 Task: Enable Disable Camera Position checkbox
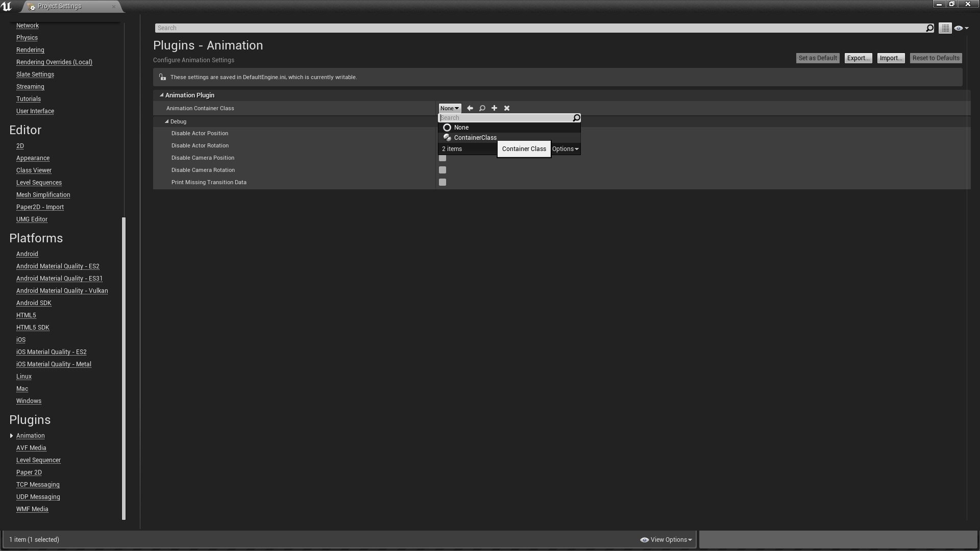point(443,158)
